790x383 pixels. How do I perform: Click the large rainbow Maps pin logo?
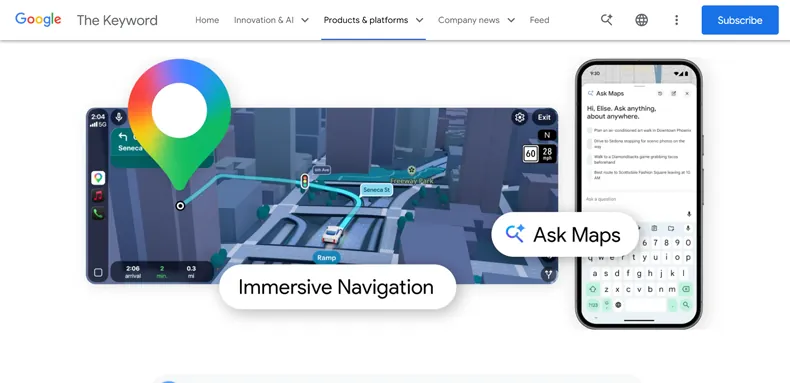tap(179, 124)
